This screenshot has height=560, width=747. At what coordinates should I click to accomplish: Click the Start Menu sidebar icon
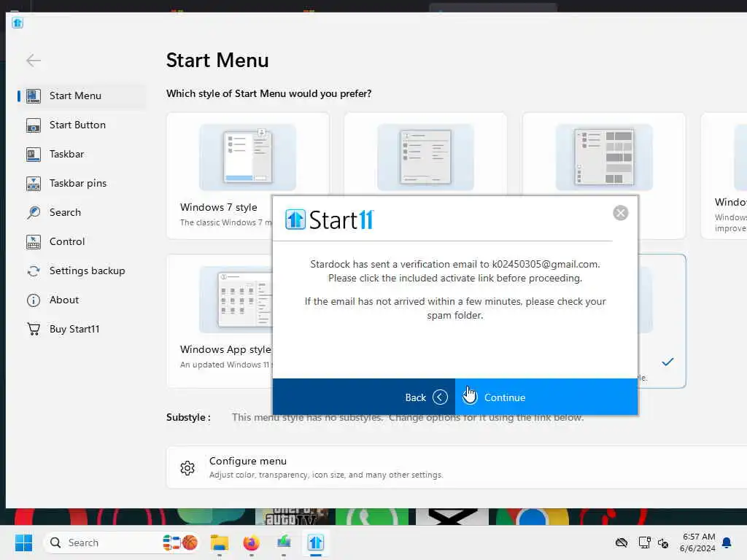coord(34,96)
